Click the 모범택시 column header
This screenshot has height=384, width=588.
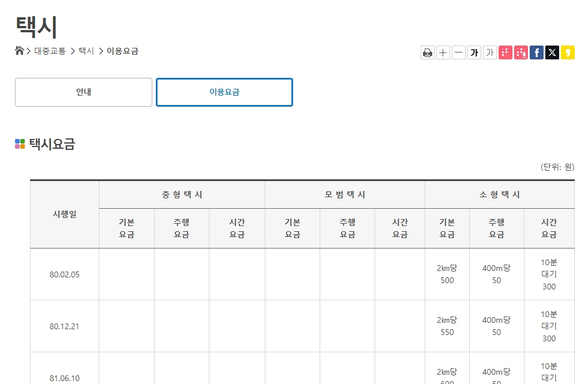point(344,194)
